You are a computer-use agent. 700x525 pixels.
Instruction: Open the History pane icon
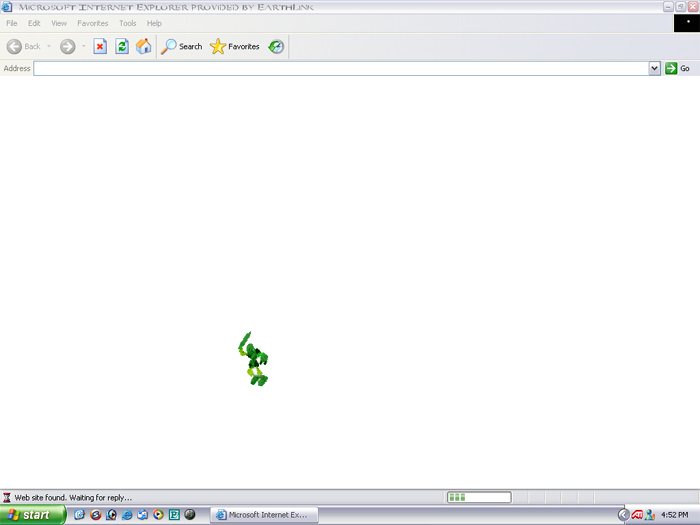[x=276, y=46]
